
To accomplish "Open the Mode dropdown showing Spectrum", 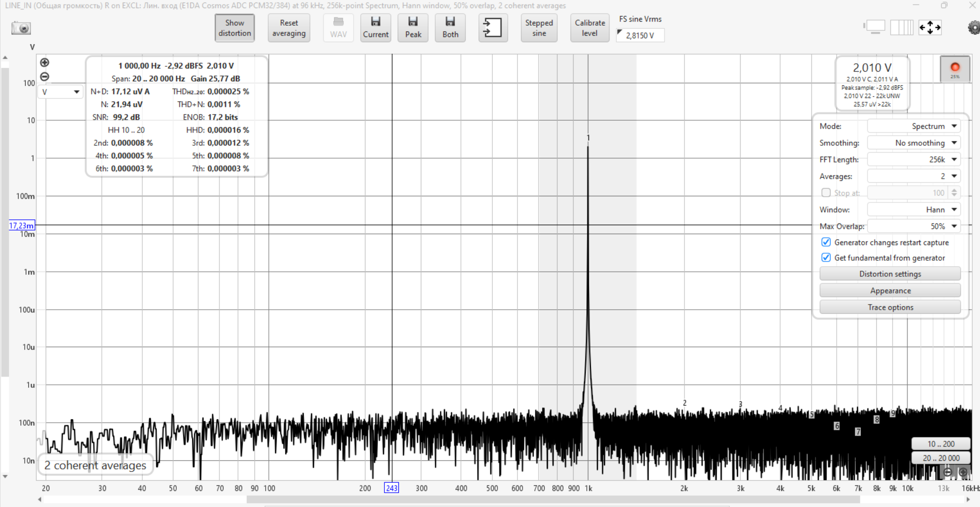I will coord(913,126).
